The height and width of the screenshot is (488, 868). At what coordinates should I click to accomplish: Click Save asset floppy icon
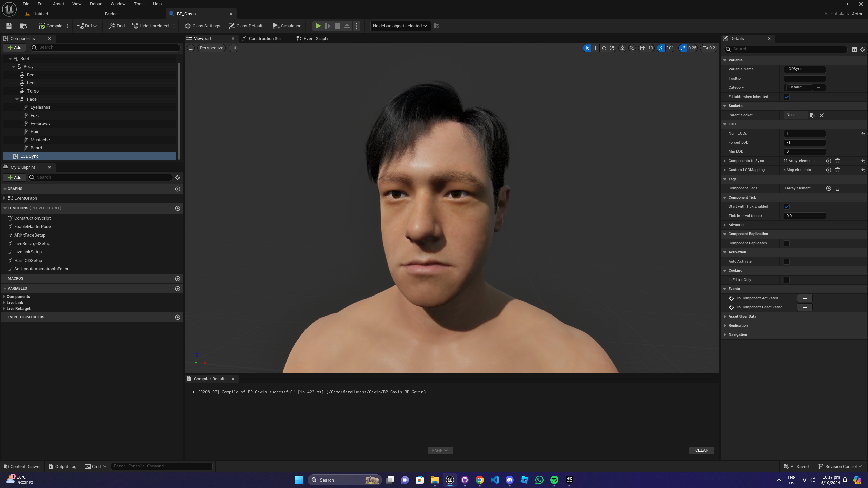pos(9,26)
